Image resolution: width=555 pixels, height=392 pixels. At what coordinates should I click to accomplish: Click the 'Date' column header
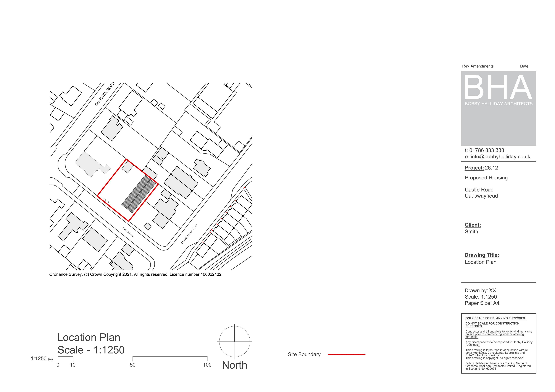(524, 66)
